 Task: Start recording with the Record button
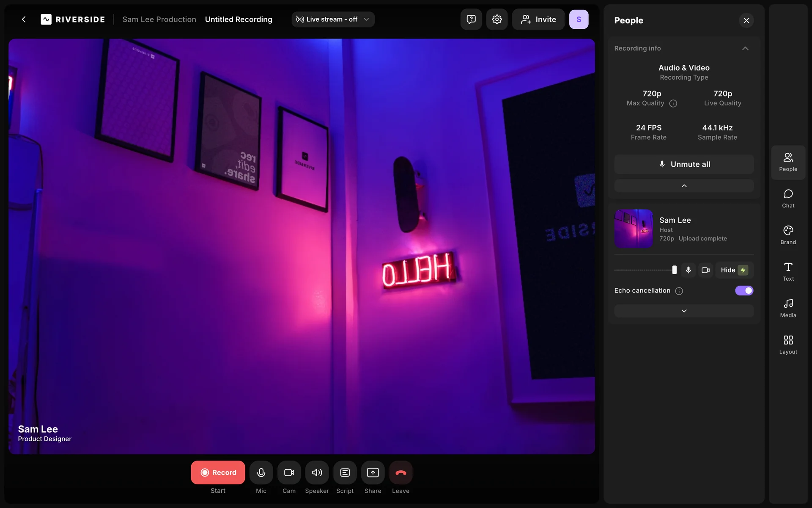pyautogui.click(x=218, y=472)
